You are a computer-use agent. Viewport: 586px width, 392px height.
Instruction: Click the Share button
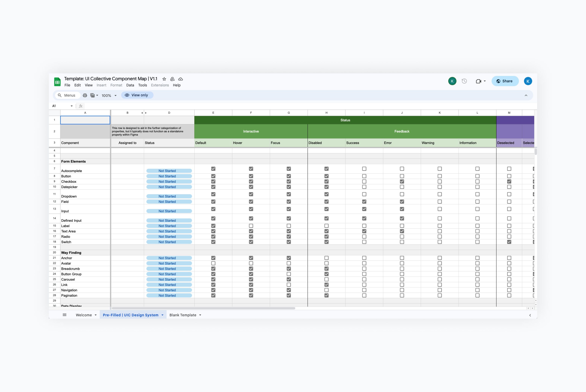(505, 81)
